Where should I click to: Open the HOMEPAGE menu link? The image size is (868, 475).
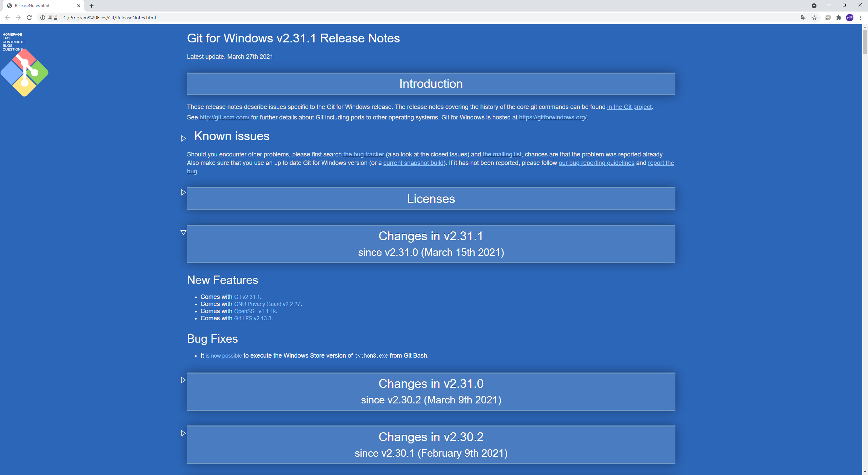coord(12,34)
